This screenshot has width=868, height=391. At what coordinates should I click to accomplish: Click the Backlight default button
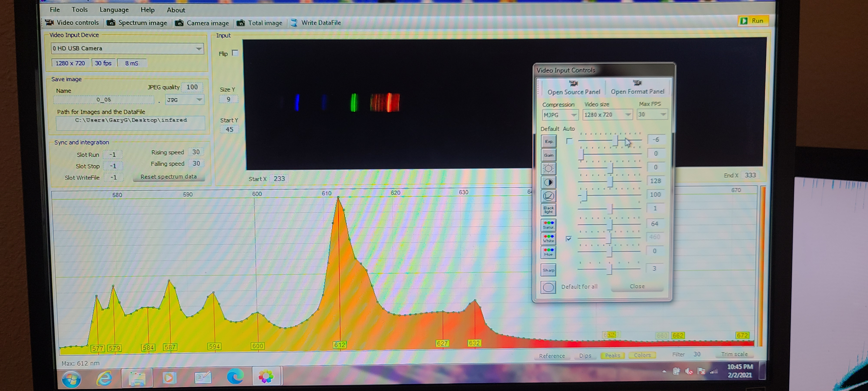point(548,209)
